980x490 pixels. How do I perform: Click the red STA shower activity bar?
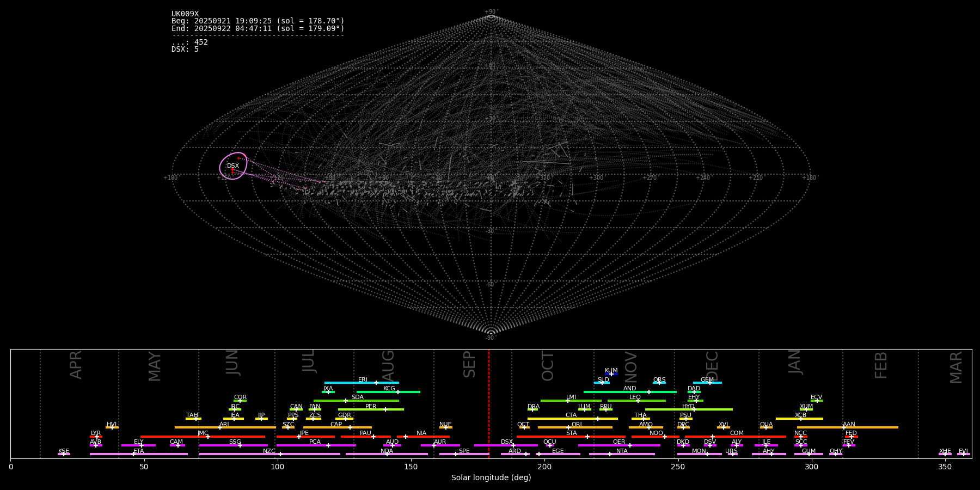[571, 437]
